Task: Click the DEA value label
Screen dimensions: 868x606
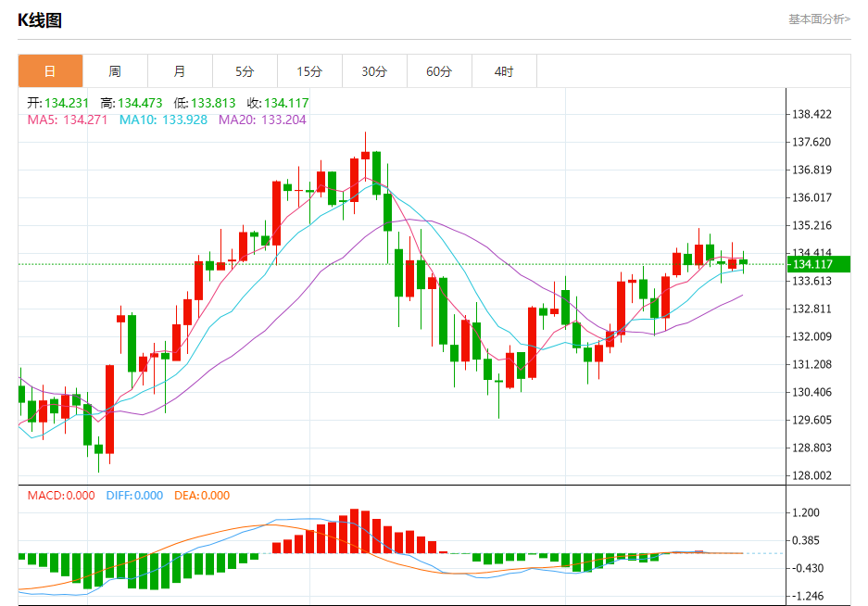Action: (x=202, y=496)
